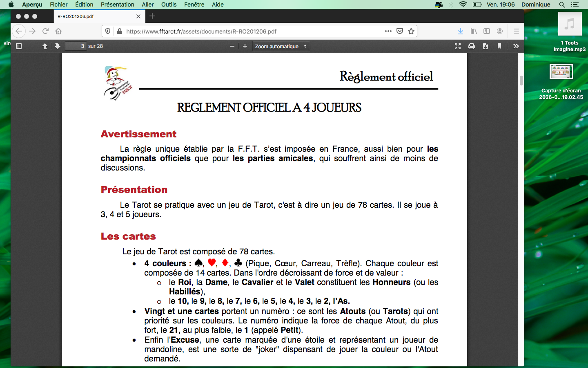Image resolution: width=588 pixels, height=368 pixels.
Task: Click the "Présentation" red heading in the PDF
Action: click(x=134, y=190)
